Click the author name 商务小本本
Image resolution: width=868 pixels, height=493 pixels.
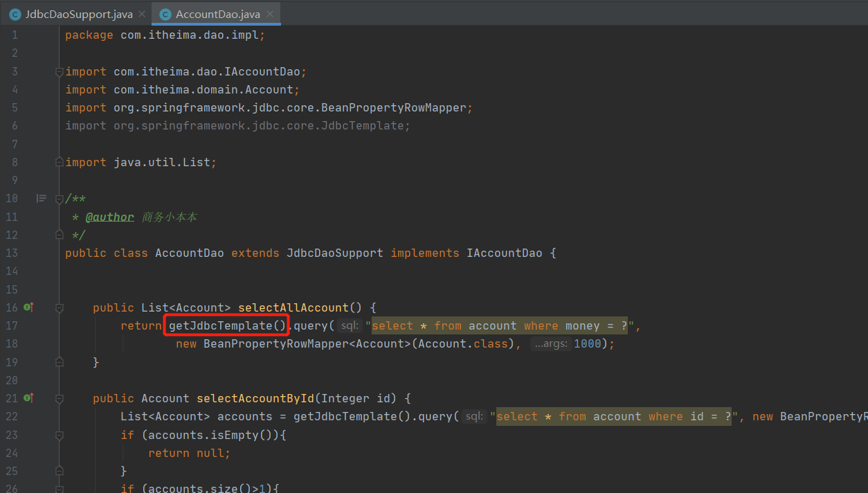tap(170, 217)
